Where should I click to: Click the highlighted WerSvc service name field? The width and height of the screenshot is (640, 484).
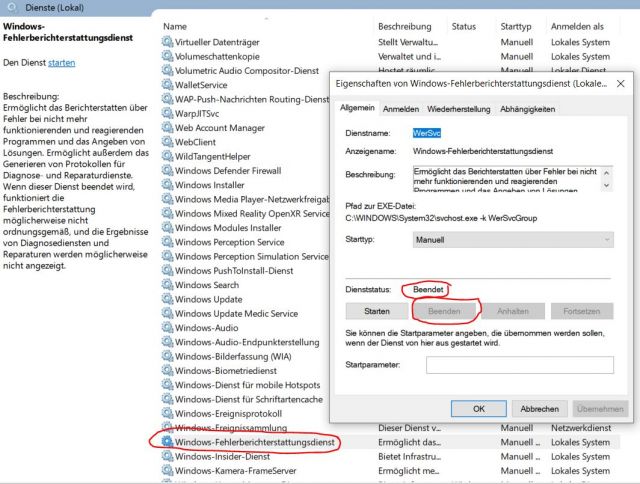pyautogui.click(x=427, y=133)
